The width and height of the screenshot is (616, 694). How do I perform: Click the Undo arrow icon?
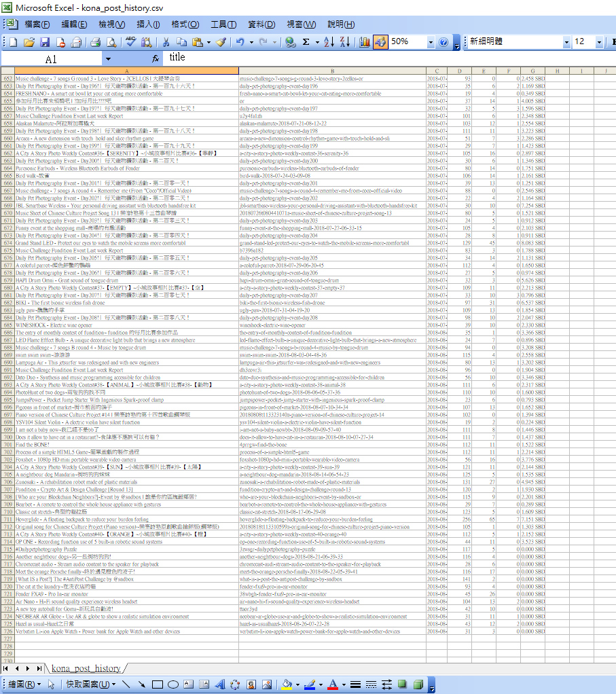click(240, 42)
